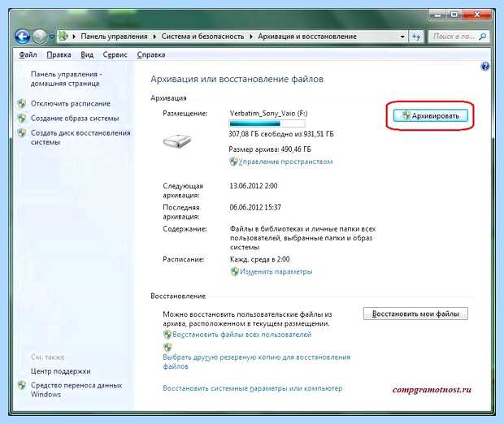Viewport: 504px width, 424px height.
Task: Open the Правка menu
Action: point(59,54)
